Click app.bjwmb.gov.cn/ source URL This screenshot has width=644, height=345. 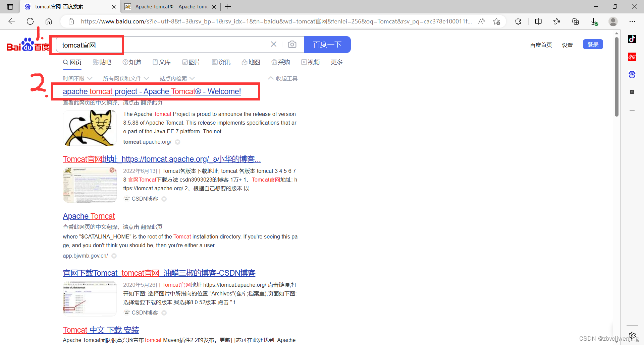85,256
